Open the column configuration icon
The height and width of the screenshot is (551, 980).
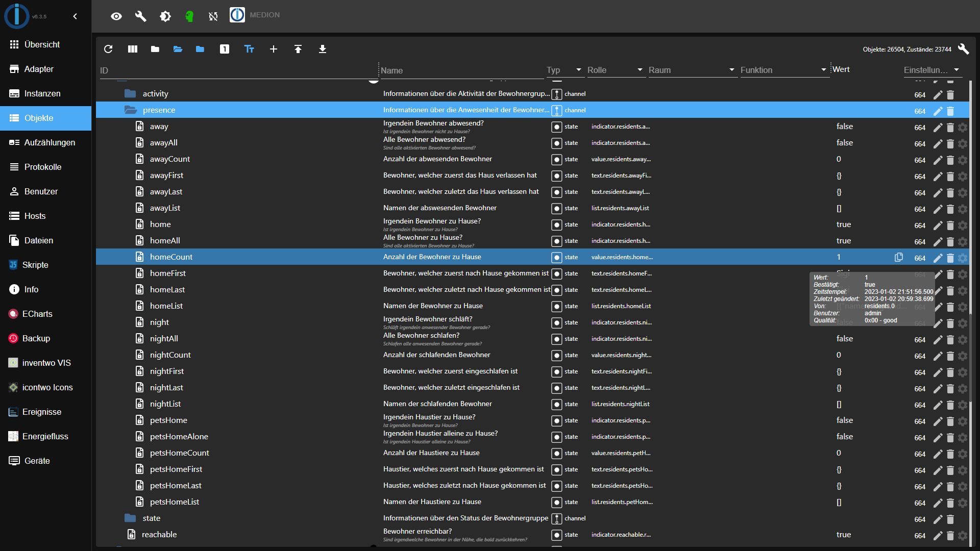click(133, 49)
